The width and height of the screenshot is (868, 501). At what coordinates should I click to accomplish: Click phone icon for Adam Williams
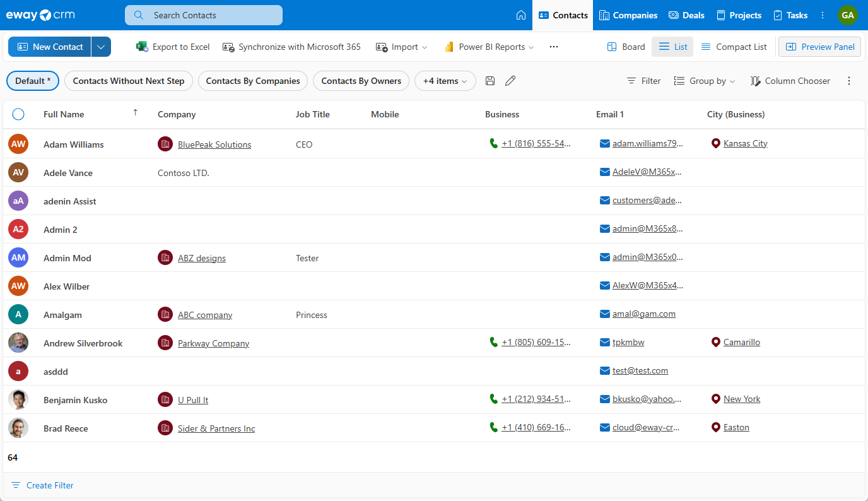[x=494, y=144]
